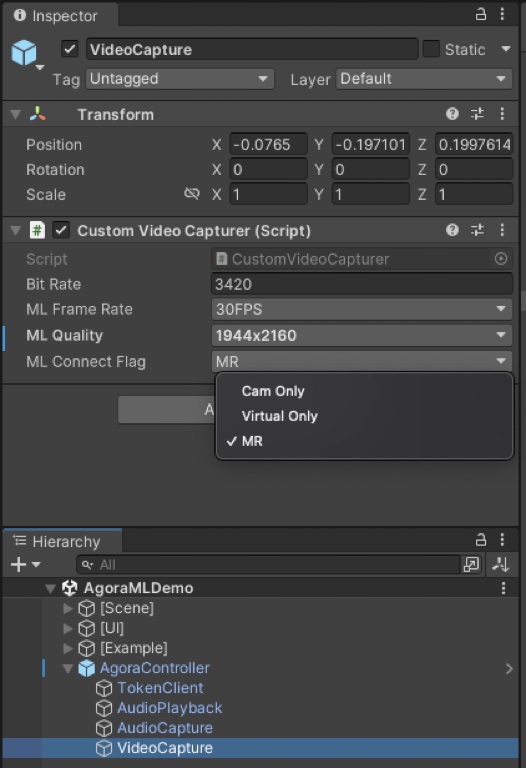Click the Hierarchy panel lock icon
Image resolution: width=526 pixels, height=768 pixels.
click(x=480, y=540)
